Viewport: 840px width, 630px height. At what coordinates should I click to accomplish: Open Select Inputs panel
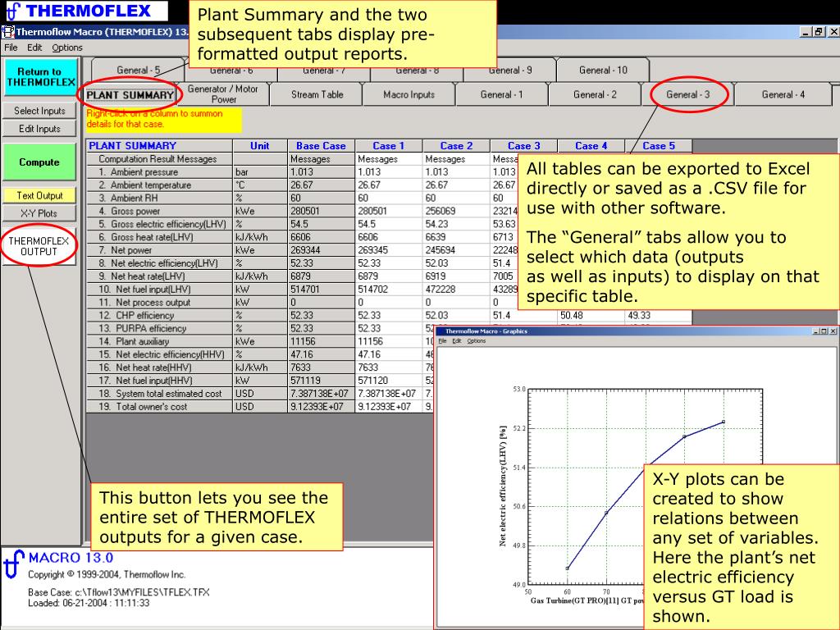(39, 111)
